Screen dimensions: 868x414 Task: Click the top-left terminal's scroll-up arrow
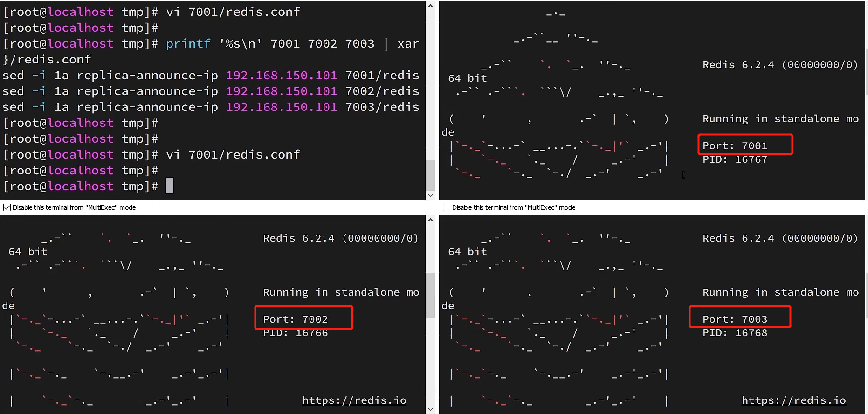point(430,6)
